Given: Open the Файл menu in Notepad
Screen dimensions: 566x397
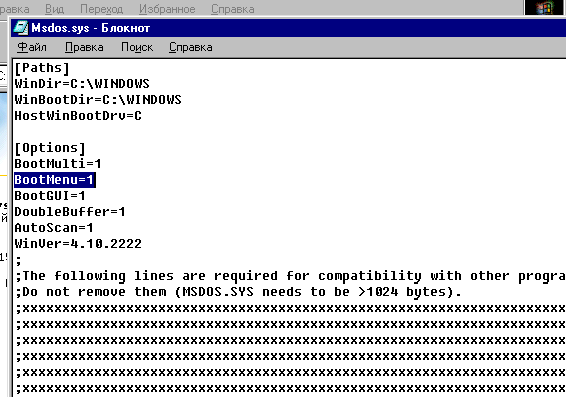Looking at the screenshot, I should tap(32, 47).
